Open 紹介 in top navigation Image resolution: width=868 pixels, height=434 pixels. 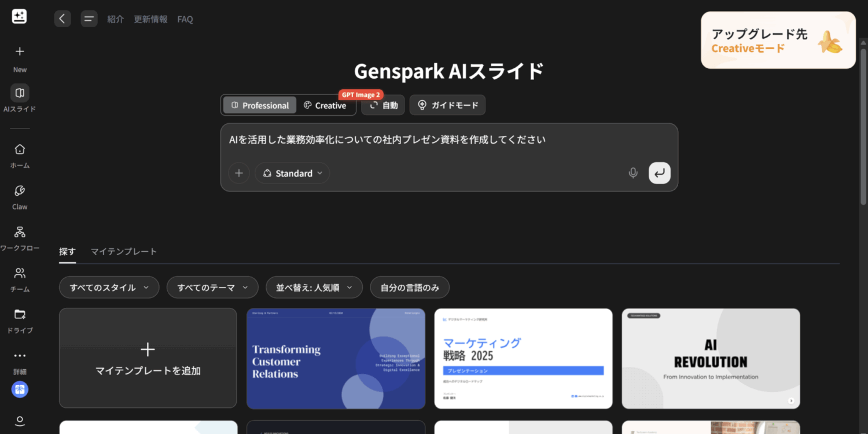[x=116, y=19]
